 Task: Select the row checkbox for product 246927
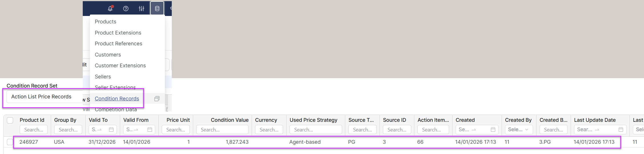[10, 142]
